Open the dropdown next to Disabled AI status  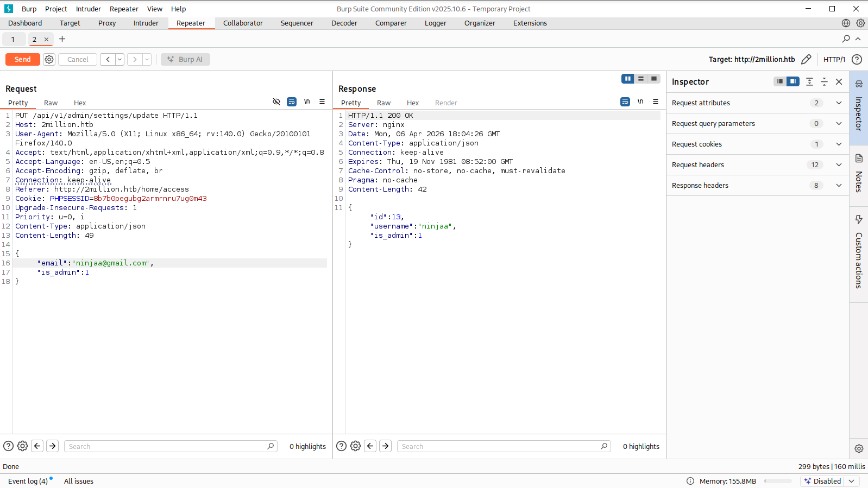pos(852,481)
